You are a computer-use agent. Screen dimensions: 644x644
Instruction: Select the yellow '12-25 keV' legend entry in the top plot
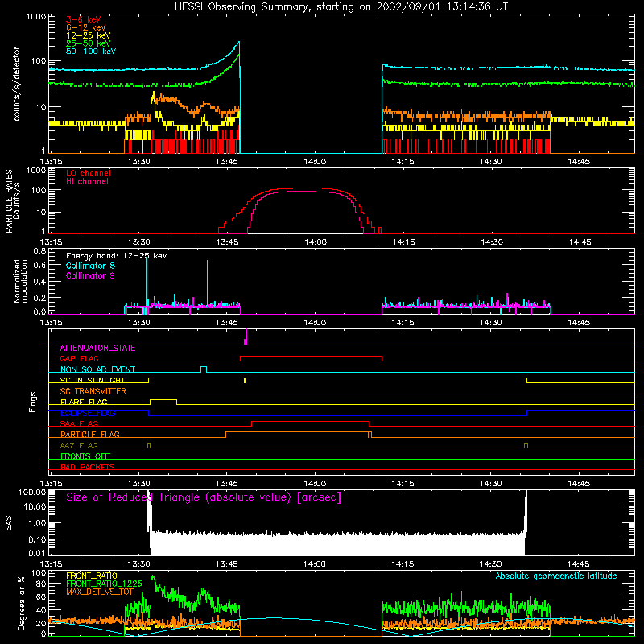click(x=89, y=35)
